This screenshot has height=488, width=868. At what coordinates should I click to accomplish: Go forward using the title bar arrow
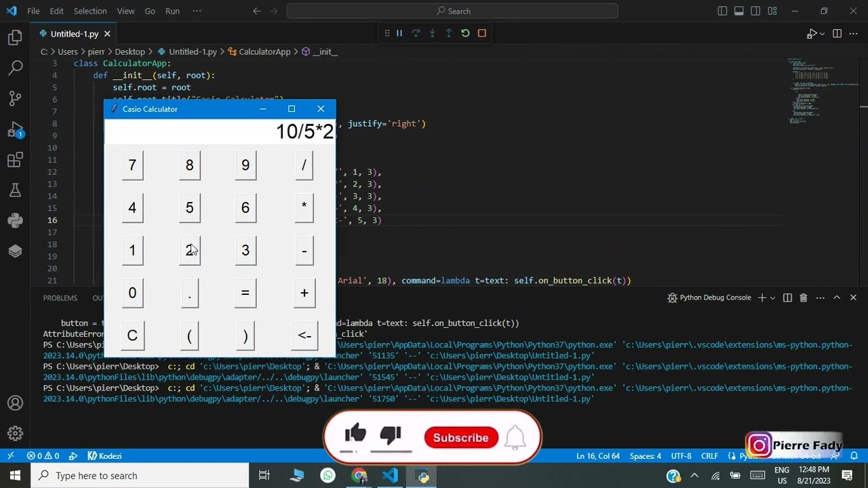(x=275, y=11)
